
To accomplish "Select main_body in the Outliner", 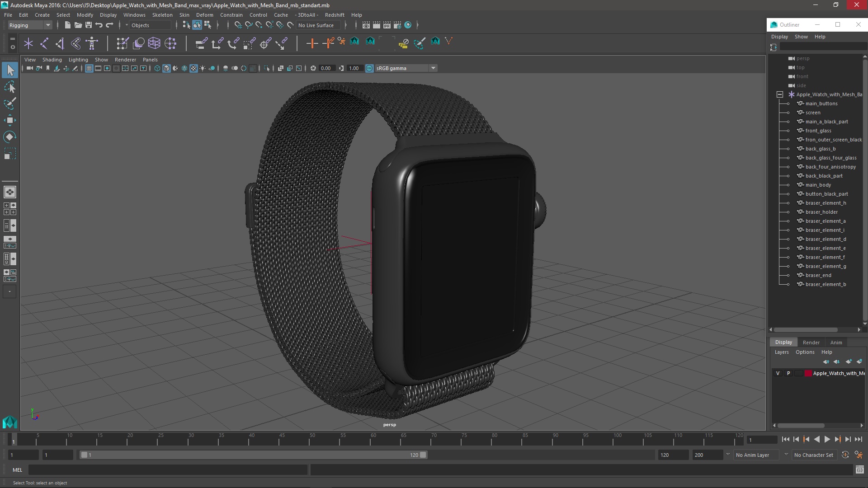I will [x=818, y=185].
